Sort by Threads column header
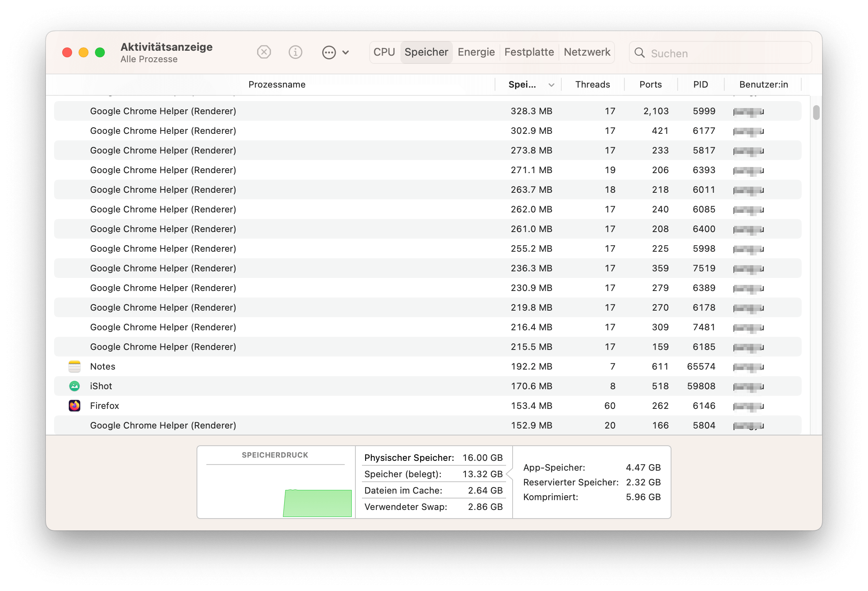 point(592,85)
